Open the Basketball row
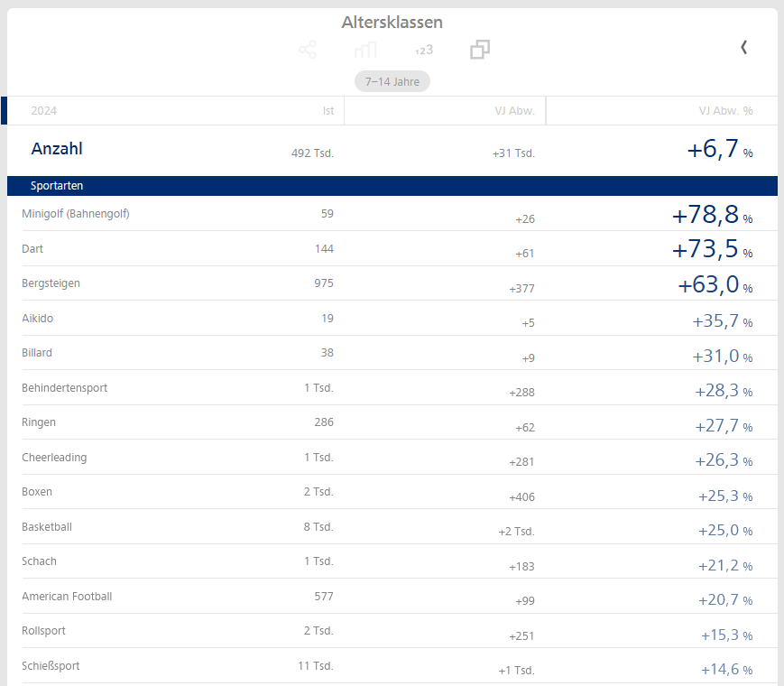Viewport: 784px width, 686px height. pyautogui.click(x=47, y=527)
